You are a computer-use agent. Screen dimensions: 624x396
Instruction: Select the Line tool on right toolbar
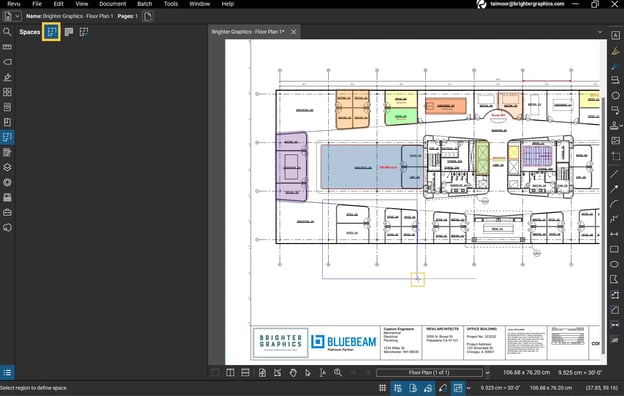coord(614,174)
